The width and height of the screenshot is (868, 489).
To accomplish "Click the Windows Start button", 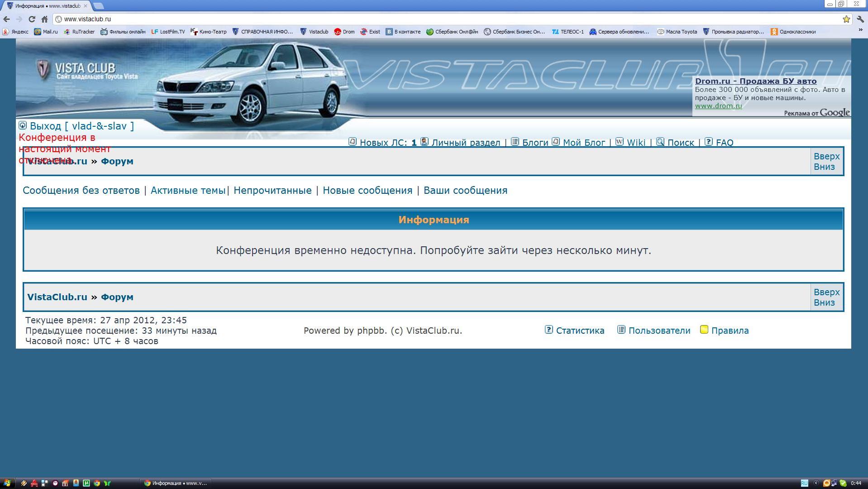I will tap(7, 483).
